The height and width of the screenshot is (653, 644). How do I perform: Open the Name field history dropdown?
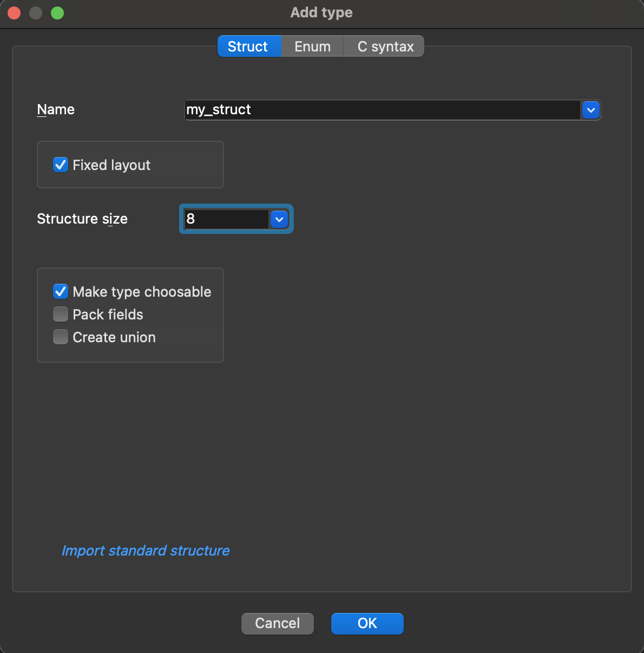pos(590,110)
